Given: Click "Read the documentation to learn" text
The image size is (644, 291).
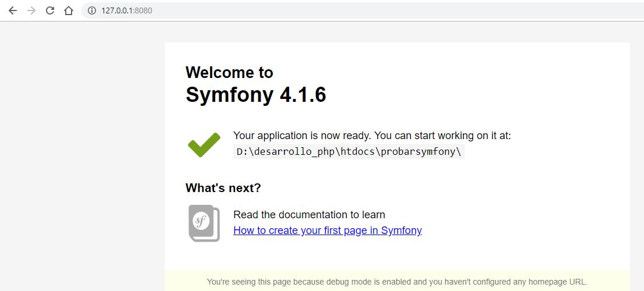Looking at the screenshot, I should pyautogui.click(x=309, y=215).
